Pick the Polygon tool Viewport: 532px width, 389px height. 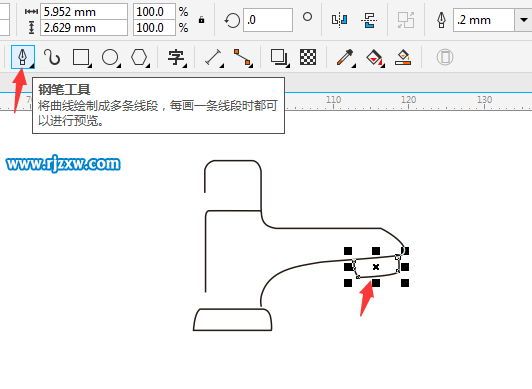click(x=139, y=57)
